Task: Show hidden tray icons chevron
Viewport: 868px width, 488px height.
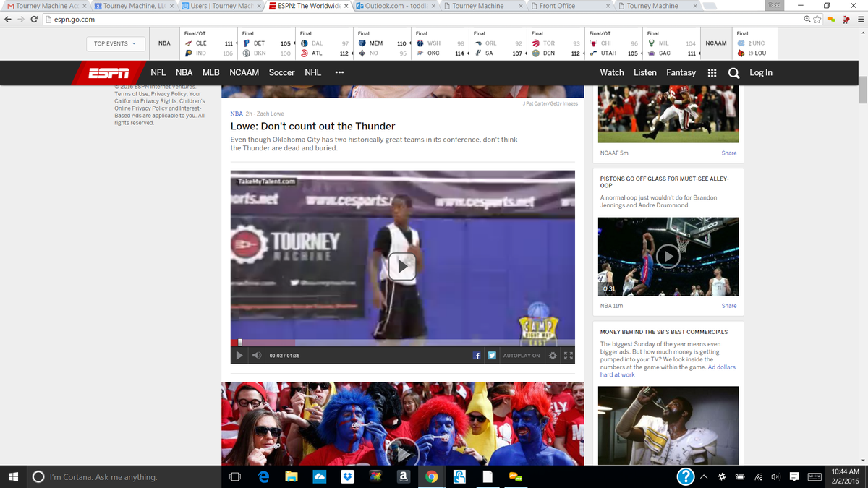Action: pyautogui.click(x=704, y=477)
